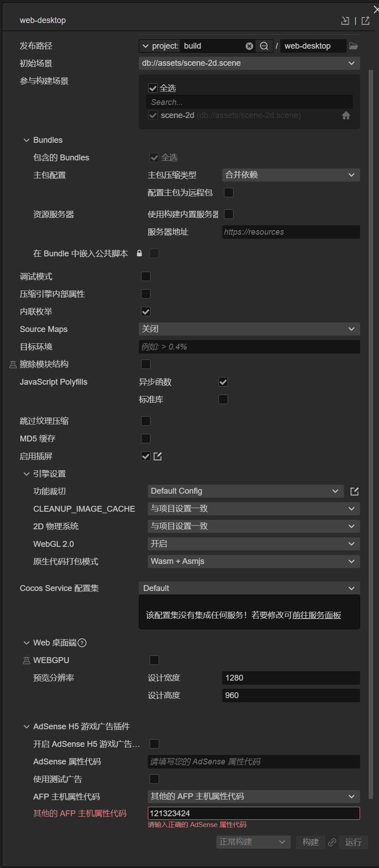Click the import build config icon
379x868 pixels.
pos(345,20)
